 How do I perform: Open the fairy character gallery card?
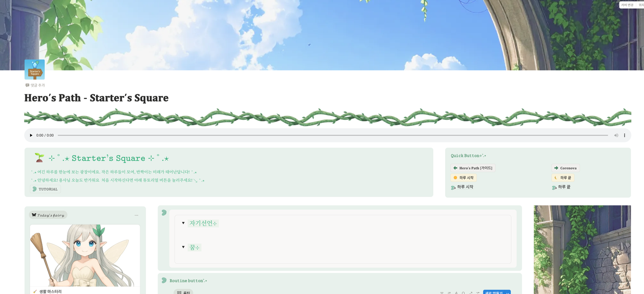click(x=85, y=257)
